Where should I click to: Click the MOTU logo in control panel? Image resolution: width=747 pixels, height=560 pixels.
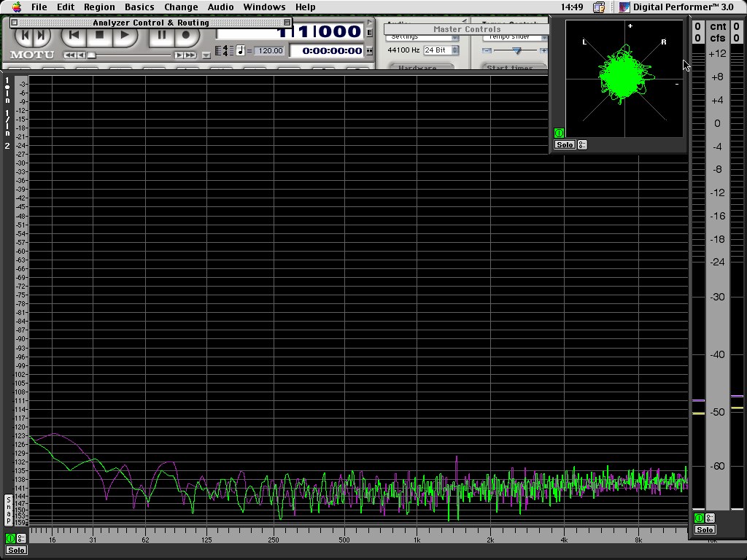point(32,55)
